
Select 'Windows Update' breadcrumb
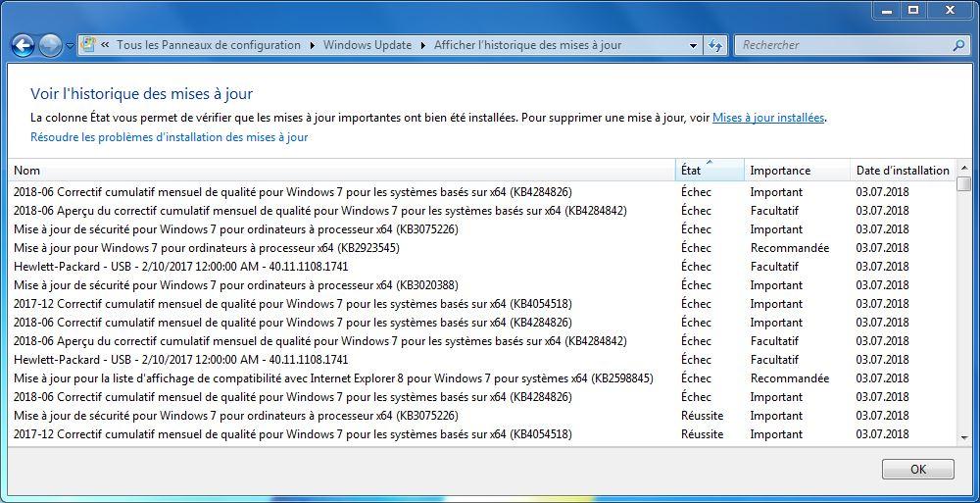click(x=367, y=45)
